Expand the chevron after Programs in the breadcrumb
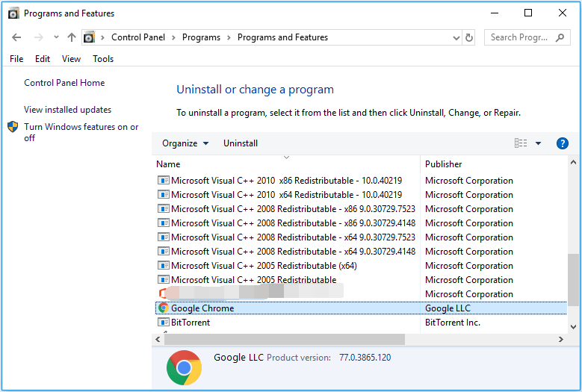 [229, 38]
